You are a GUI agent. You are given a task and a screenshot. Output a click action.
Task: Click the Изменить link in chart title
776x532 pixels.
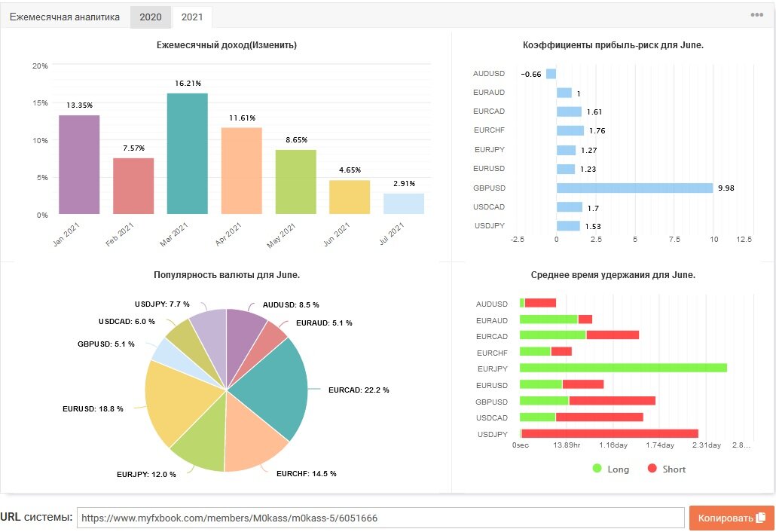[273, 45]
